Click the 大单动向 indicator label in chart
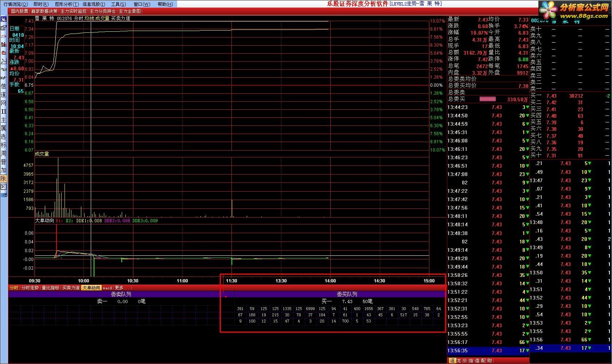Screen dimensions: 612x364 click(44, 221)
